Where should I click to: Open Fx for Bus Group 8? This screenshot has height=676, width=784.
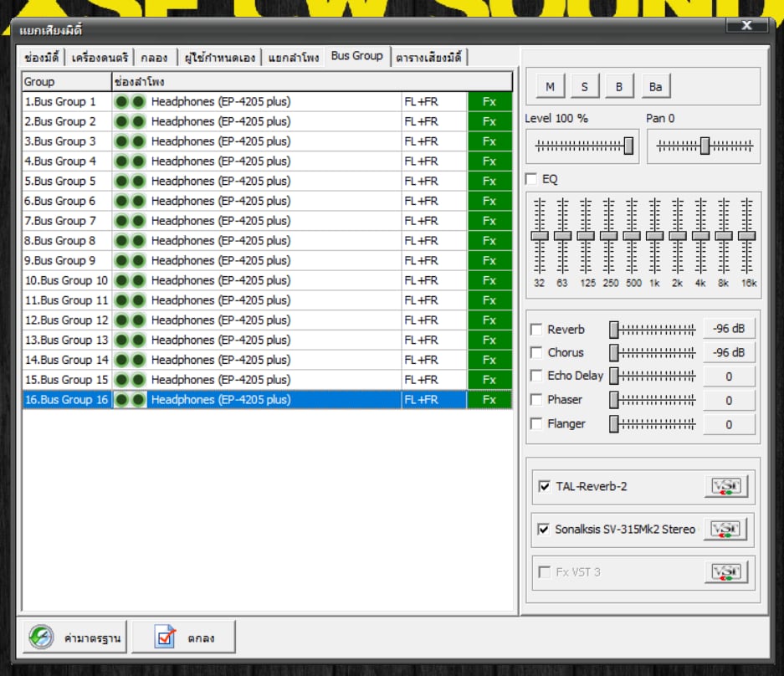[489, 241]
